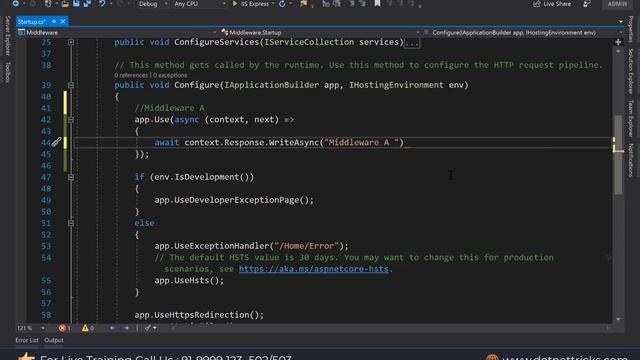Close the Startup.cs tab
This screenshot has height=360, width=640.
pyautogui.click(x=63, y=21)
